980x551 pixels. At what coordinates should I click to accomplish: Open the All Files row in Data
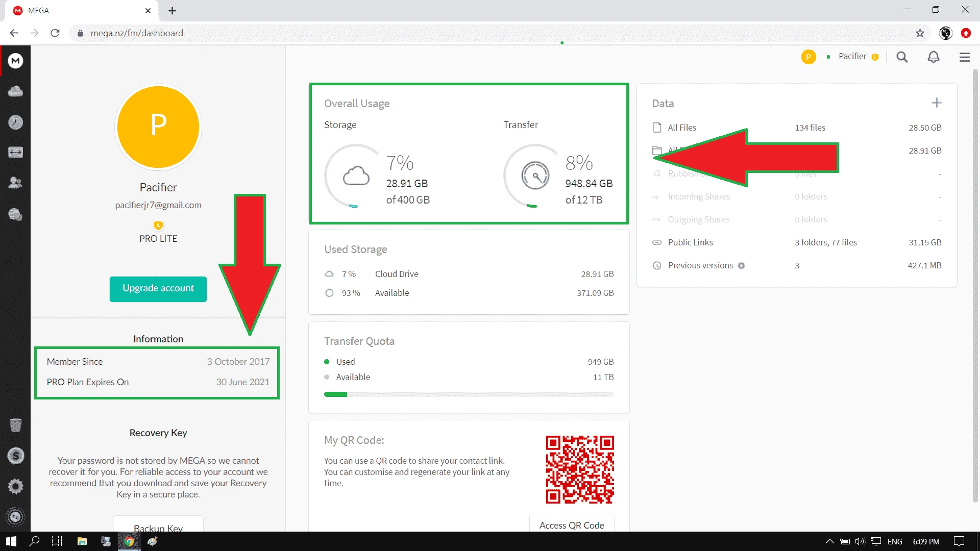796,128
